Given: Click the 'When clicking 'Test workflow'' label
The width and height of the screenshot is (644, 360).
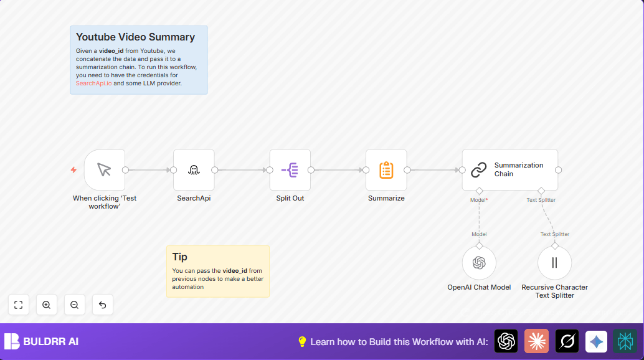Looking at the screenshot, I should [x=104, y=202].
